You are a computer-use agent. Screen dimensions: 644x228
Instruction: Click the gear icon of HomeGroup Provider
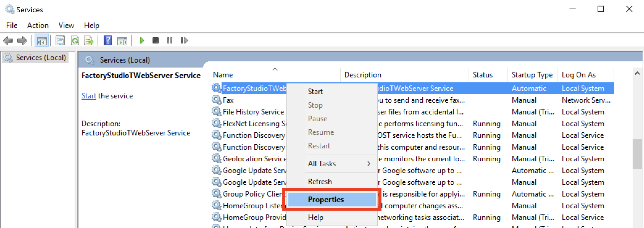click(x=217, y=217)
